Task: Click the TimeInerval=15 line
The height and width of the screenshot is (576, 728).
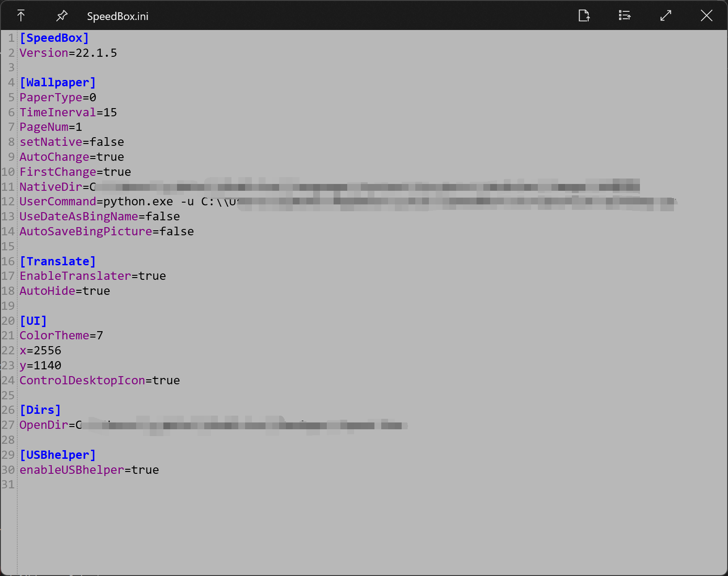Action: (x=68, y=113)
